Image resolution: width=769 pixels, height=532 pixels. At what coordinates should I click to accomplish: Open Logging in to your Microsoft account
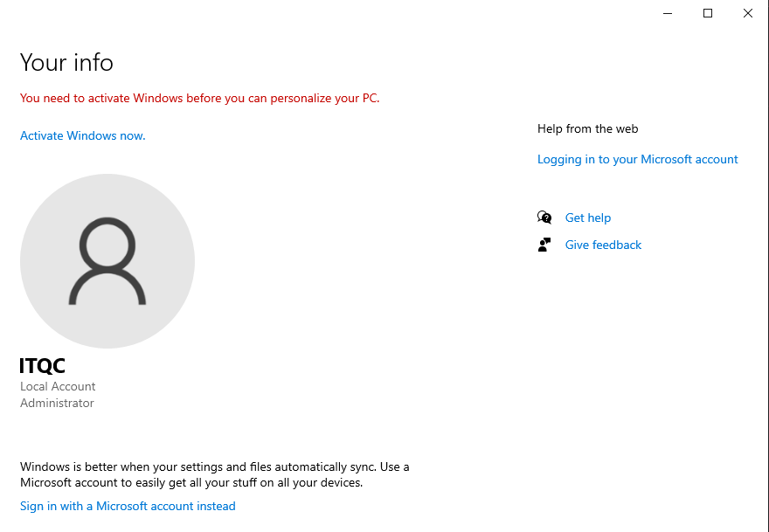pyautogui.click(x=637, y=159)
